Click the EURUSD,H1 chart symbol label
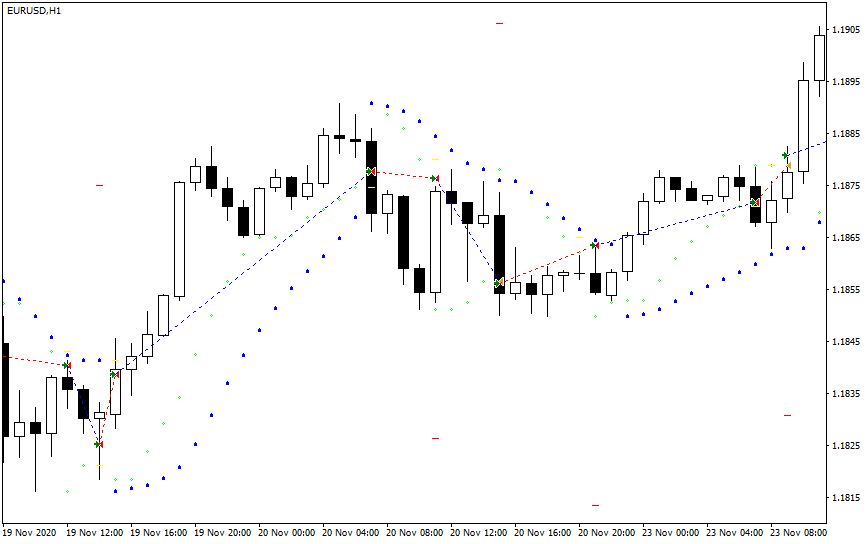 [34, 11]
